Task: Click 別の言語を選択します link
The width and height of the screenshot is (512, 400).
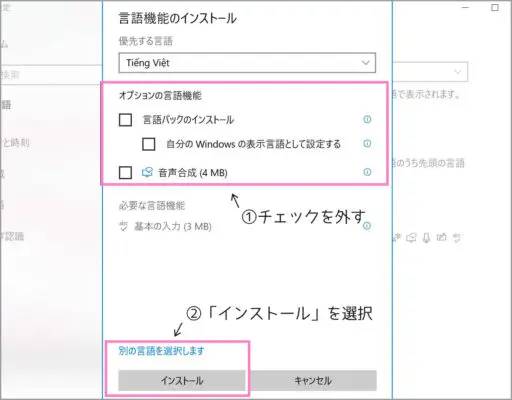Action: pos(161,351)
